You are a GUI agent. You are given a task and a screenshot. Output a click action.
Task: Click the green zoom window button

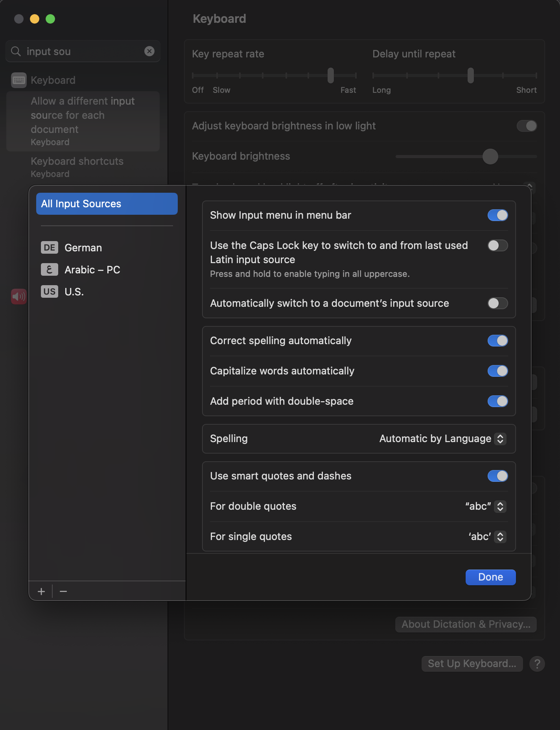pos(50,19)
